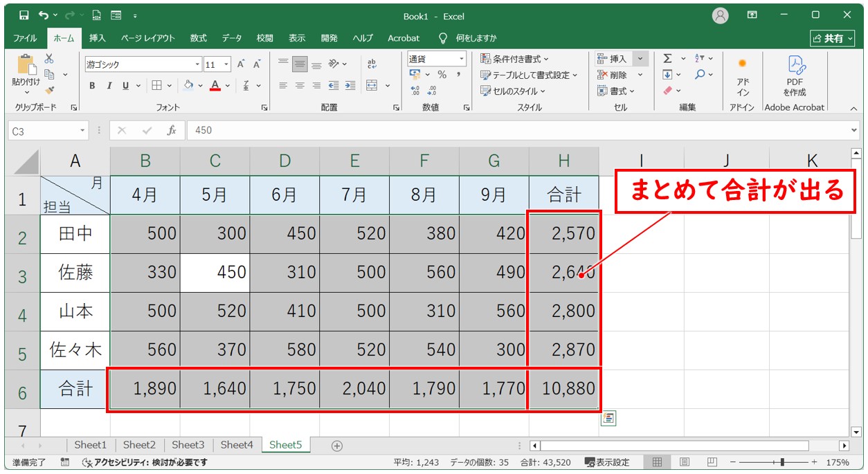This screenshot has height=474, width=868.
Task: Click the Merge and Center icon
Action: click(x=372, y=86)
